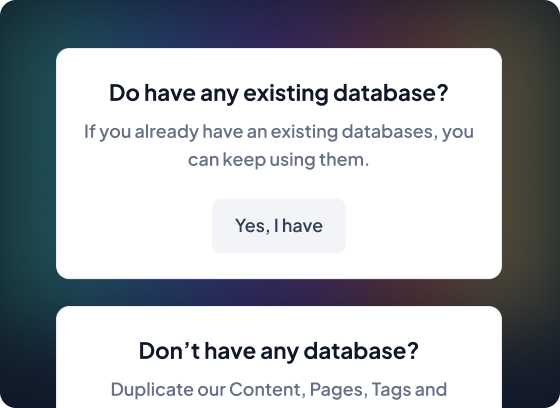This screenshot has height=408, width=560.
Task: Click the word "Content," in the lower description
Action: (268, 389)
